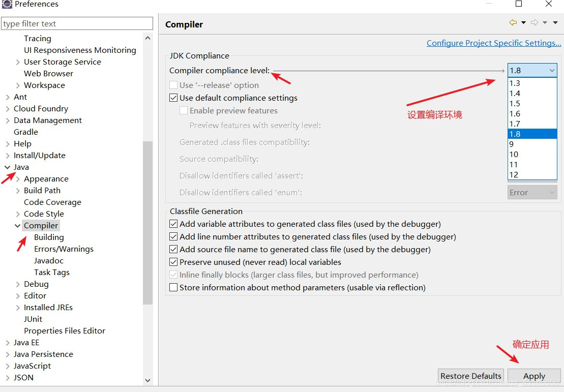Choose 1.5 compliance level option
This screenshot has height=392, width=564.
[532, 103]
